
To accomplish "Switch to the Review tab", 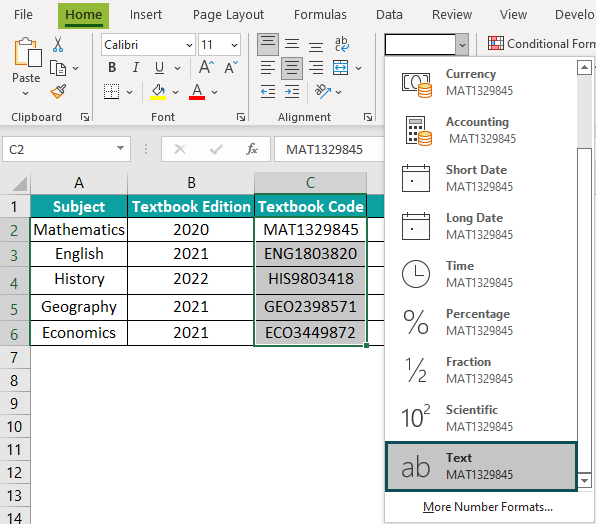I will coord(452,15).
